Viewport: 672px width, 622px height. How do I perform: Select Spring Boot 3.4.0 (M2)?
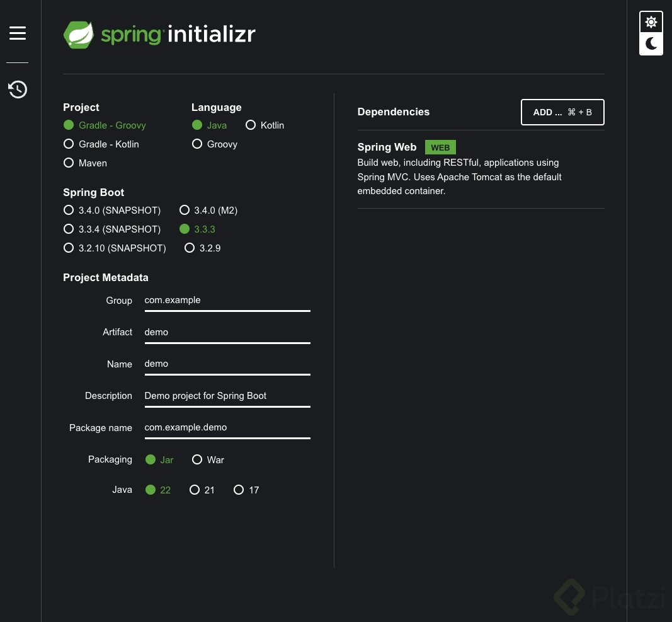pyautogui.click(x=208, y=210)
